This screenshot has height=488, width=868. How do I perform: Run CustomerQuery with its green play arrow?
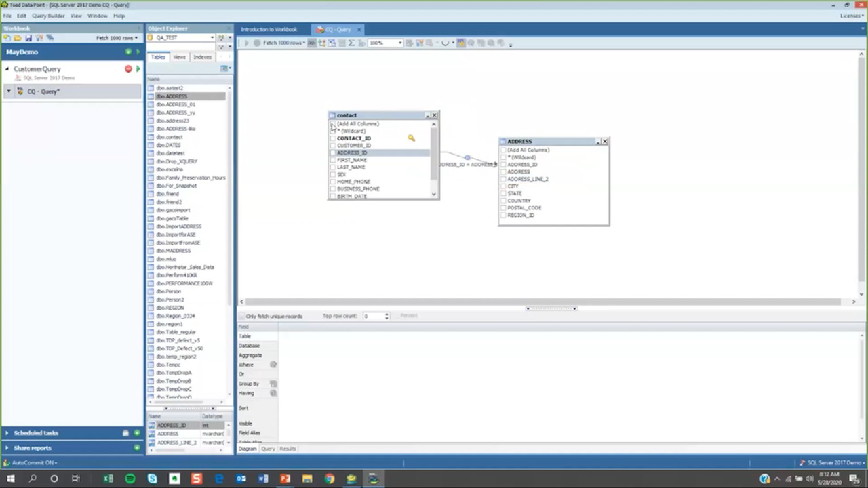coord(138,68)
